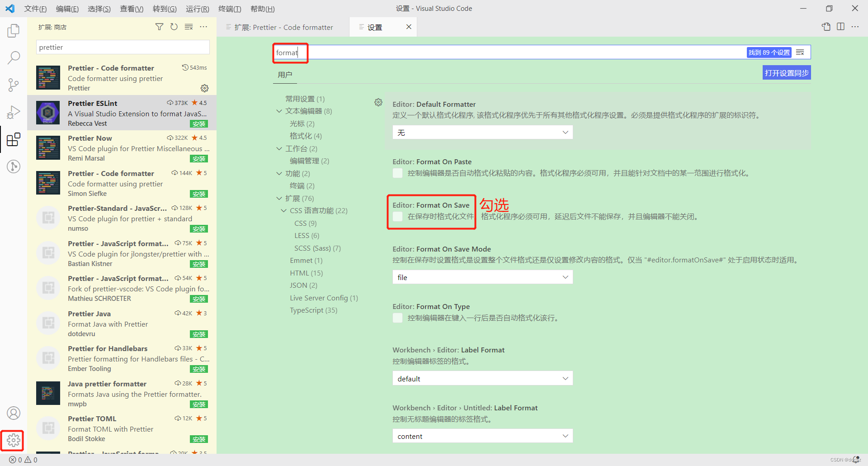The width and height of the screenshot is (868, 466).
Task: Select Emmet (1) settings category
Action: point(306,261)
